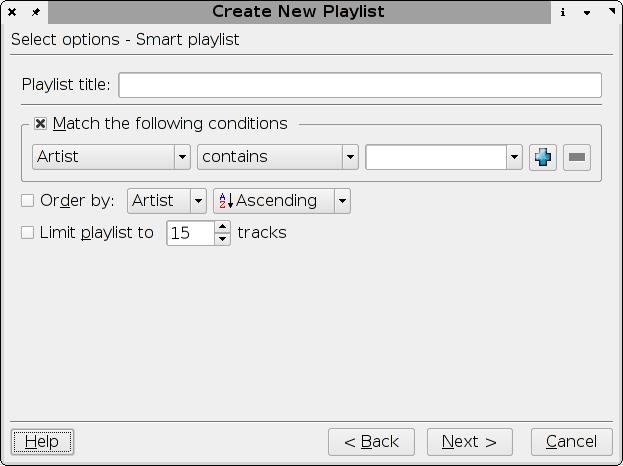Click the Help button
Viewport: 623px width, 466px height.
point(42,441)
